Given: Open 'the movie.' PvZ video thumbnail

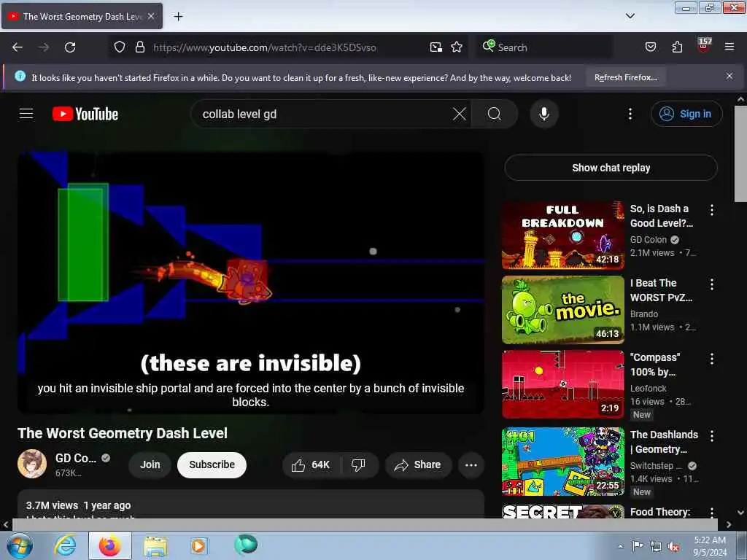Looking at the screenshot, I should (563, 309).
